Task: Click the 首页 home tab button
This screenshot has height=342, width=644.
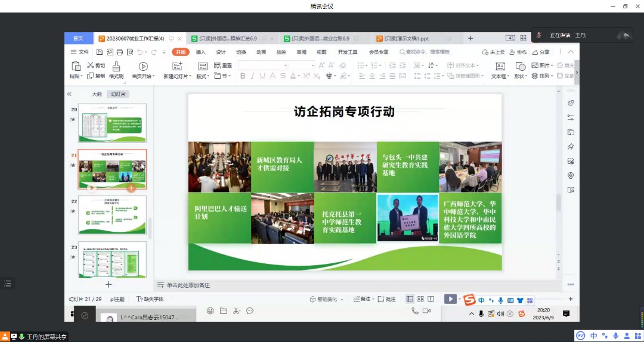Action: (78, 39)
